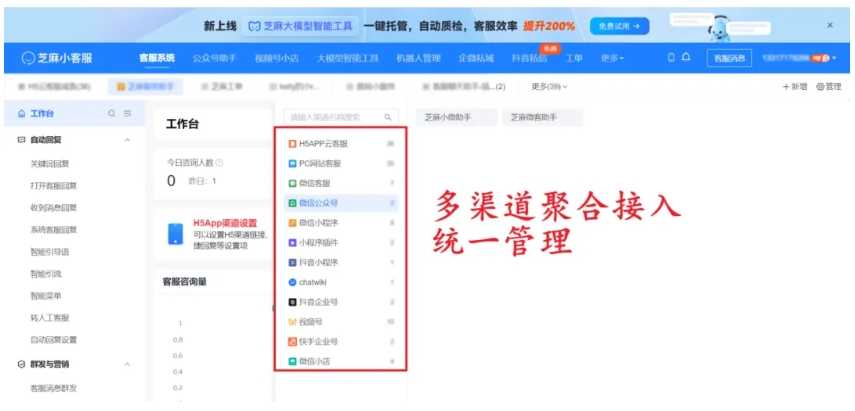Click the 抖音企业号 channel icon
Image resolution: width=855 pixels, height=411 pixels.
292,302
